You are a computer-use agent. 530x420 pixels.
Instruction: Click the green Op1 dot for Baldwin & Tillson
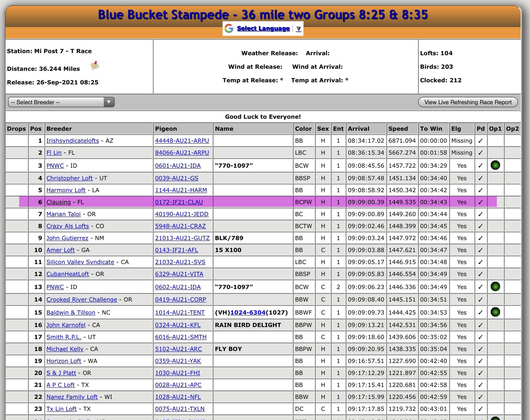tap(495, 312)
